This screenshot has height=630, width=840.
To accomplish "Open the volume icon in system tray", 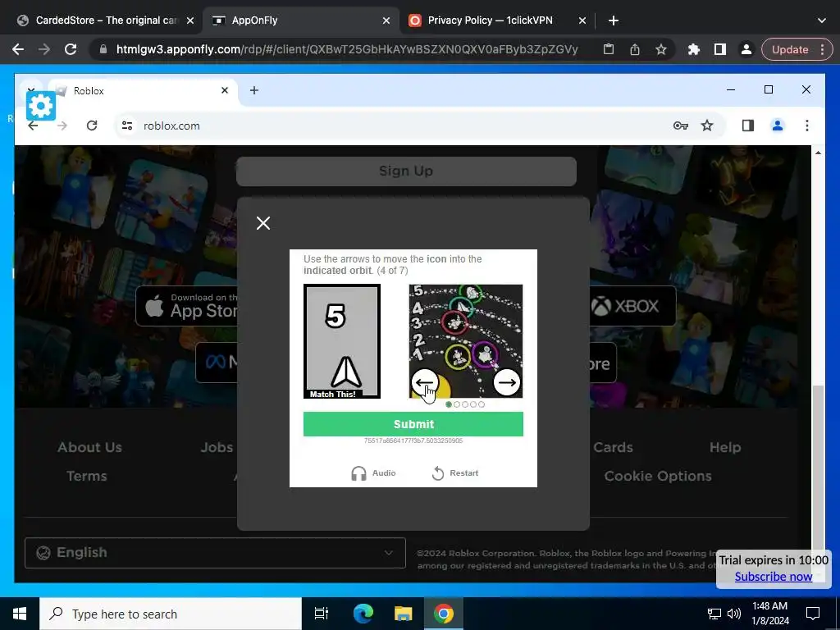I will (734, 614).
